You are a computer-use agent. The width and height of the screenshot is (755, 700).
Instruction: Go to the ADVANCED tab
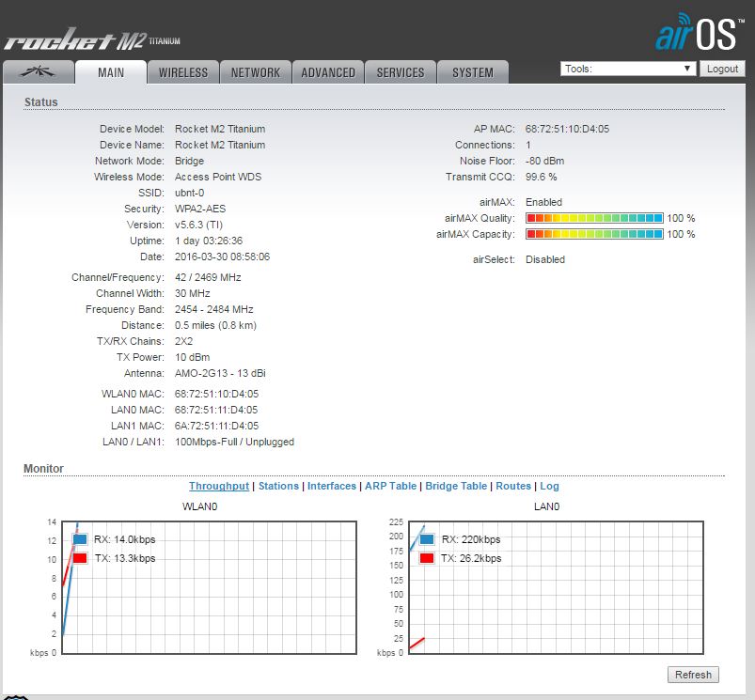[328, 72]
